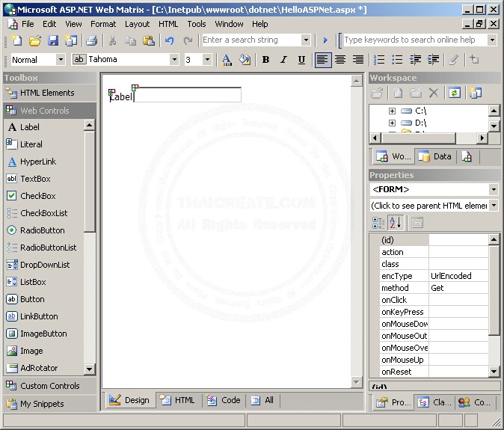Image resolution: width=504 pixels, height=430 pixels.
Task: Show the All view tab
Action: [262, 400]
